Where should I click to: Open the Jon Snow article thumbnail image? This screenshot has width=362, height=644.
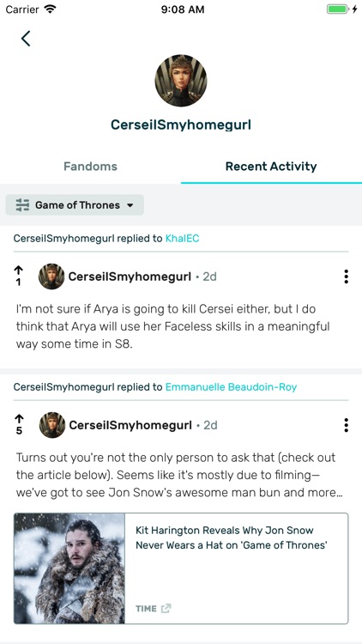(x=69, y=568)
